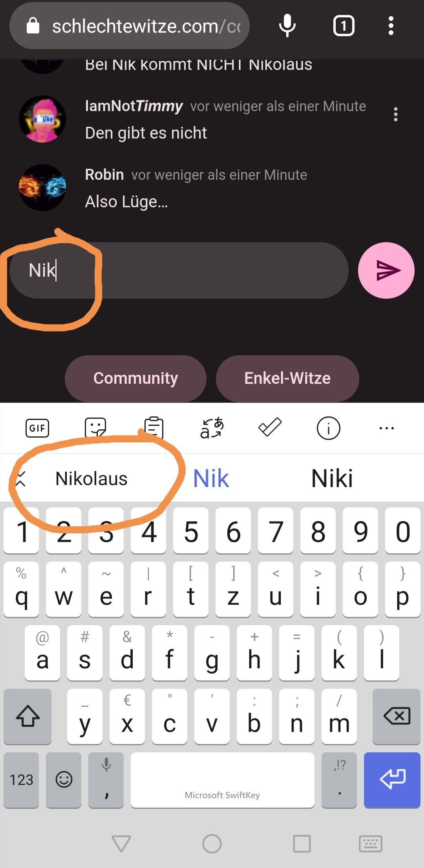Image resolution: width=424 pixels, height=868 pixels.
Task: Tap the info circle icon in toolbar
Action: (328, 428)
